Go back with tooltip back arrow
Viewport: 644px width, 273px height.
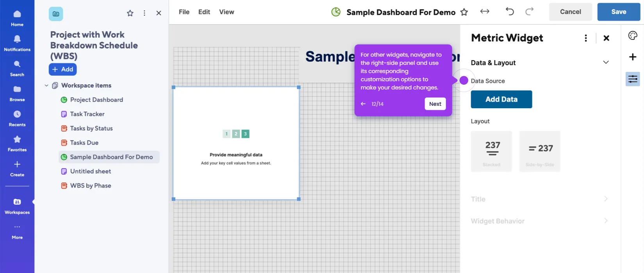[x=363, y=104]
